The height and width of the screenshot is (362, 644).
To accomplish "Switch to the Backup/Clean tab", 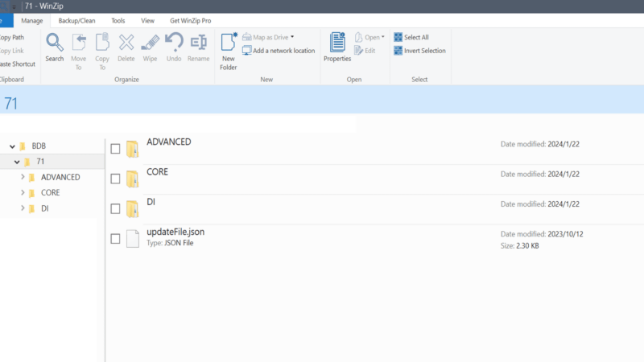I will (76, 21).
